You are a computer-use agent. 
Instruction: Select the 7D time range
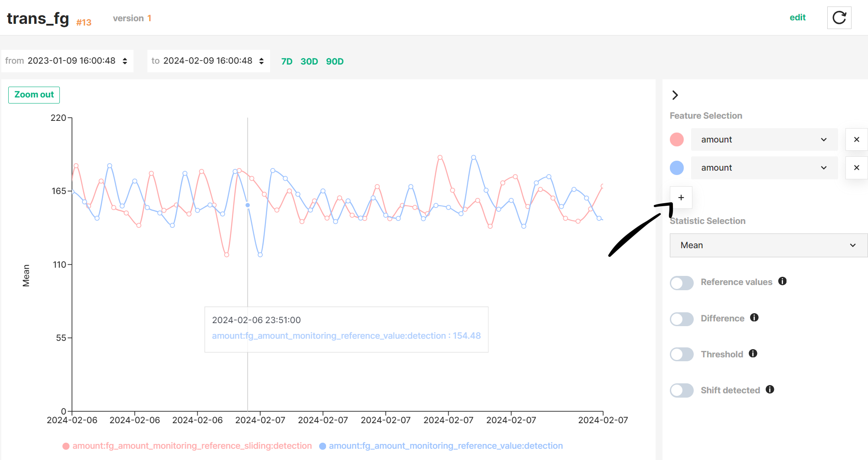tap(287, 61)
